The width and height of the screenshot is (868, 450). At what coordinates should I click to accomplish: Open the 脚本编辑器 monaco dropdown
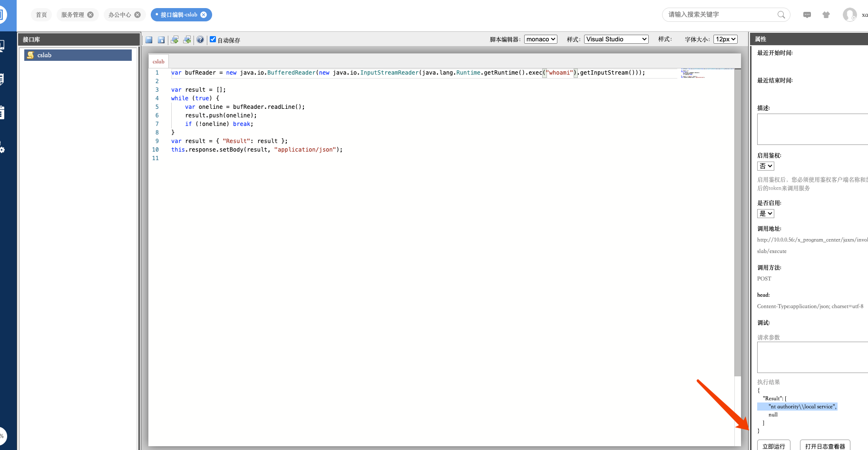coord(541,39)
